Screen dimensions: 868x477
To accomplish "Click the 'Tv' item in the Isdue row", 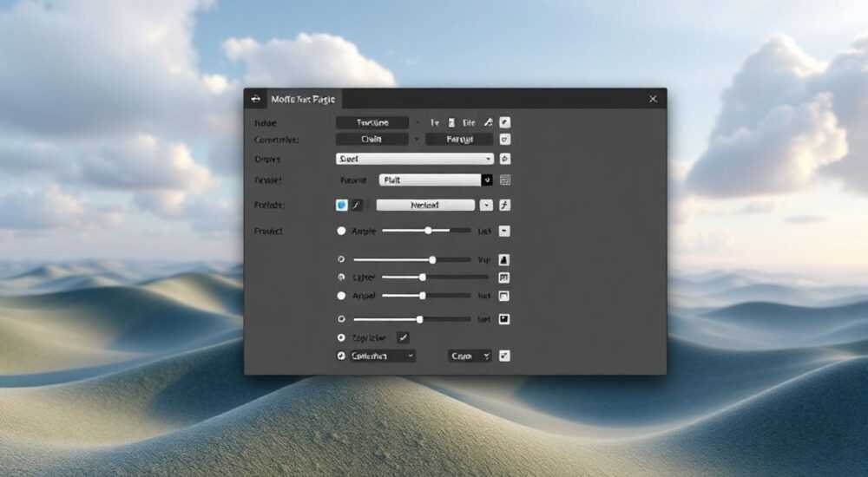I will (435, 123).
